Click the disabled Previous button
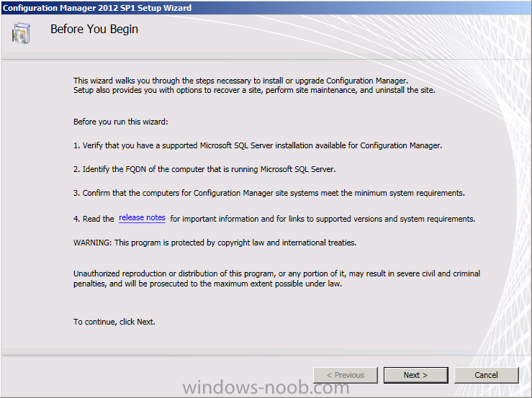This screenshot has width=532, height=398. click(346, 375)
